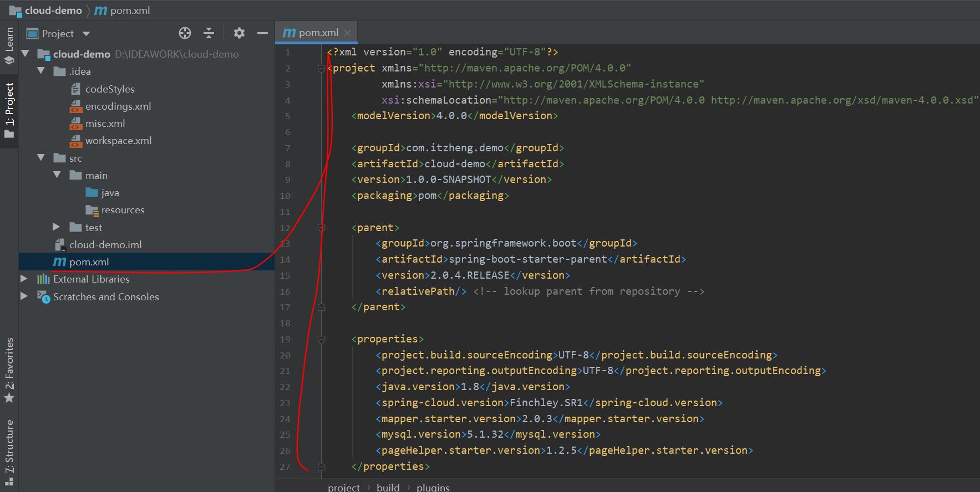Click the packaging value pom text
Viewport: 980px width, 492px height.
[x=427, y=196]
